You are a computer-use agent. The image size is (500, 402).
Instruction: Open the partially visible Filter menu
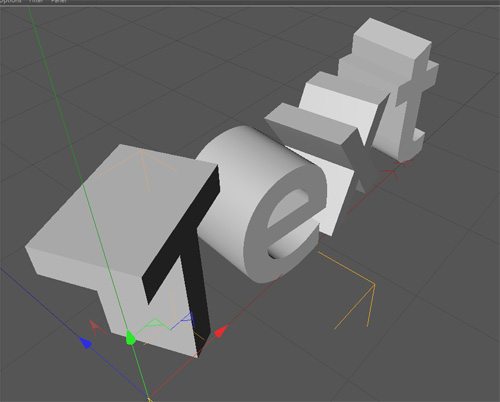click(36, 1)
